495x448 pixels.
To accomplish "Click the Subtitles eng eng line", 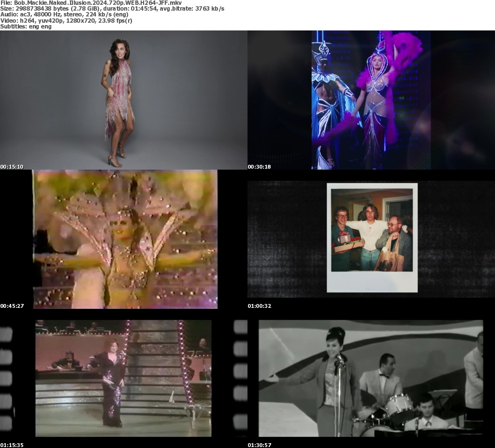I will 26,27.
